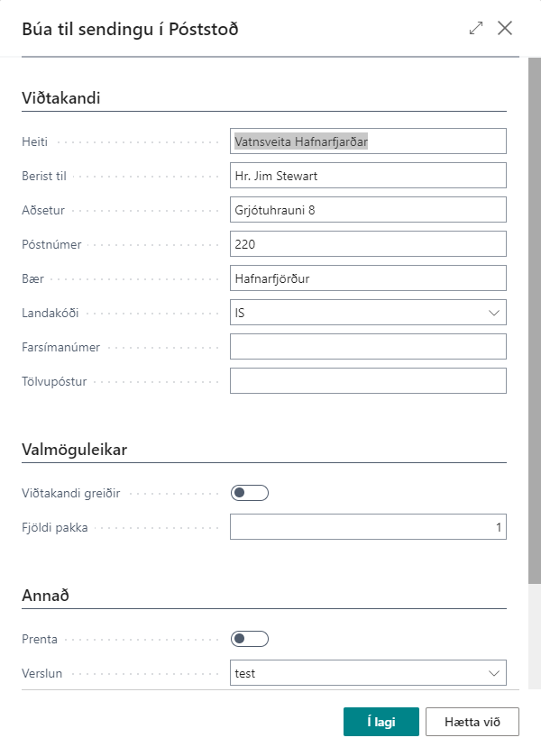Image resolution: width=541 pixels, height=756 pixels.
Task: Expand the dialog to full screen
Action: pyautogui.click(x=476, y=28)
